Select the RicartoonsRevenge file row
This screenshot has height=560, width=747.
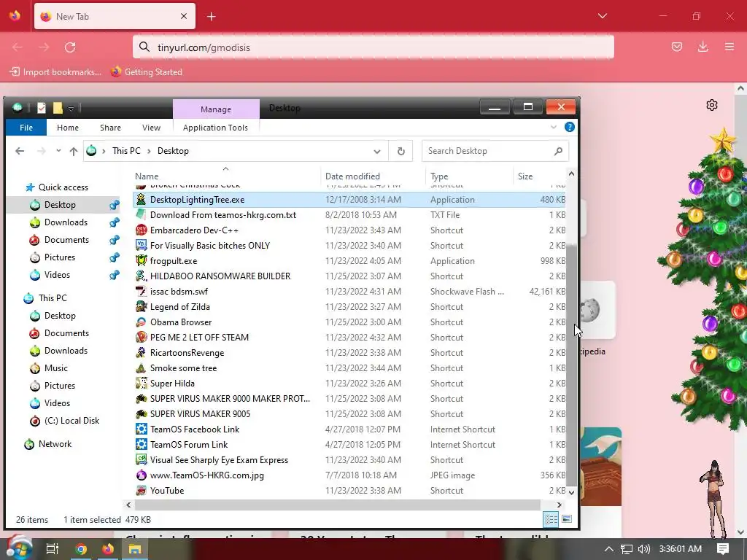click(x=350, y=353)
